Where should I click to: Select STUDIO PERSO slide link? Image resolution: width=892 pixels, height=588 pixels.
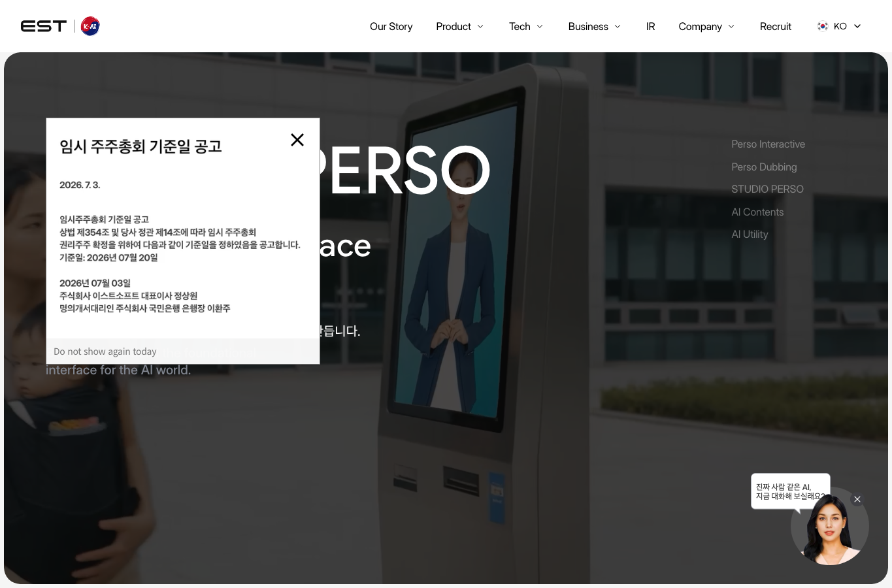767,189
